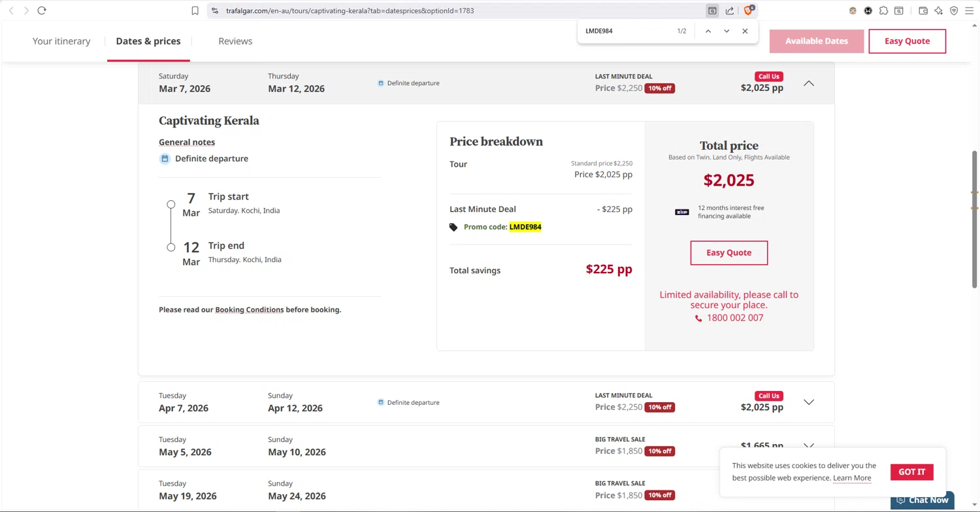Click the Apr 12, 2026 end date
Image resolution: width=980 pixels, height=512 pixels.
[295, 408]
